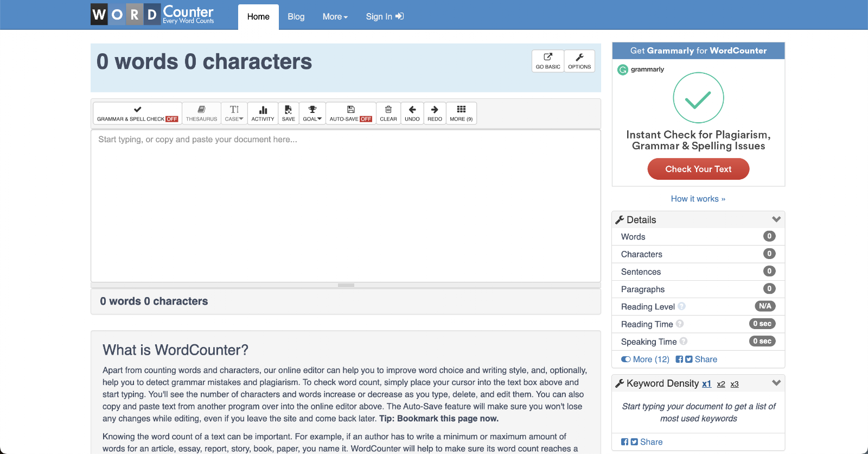Expand the More navigation menu

click(335, 17)
